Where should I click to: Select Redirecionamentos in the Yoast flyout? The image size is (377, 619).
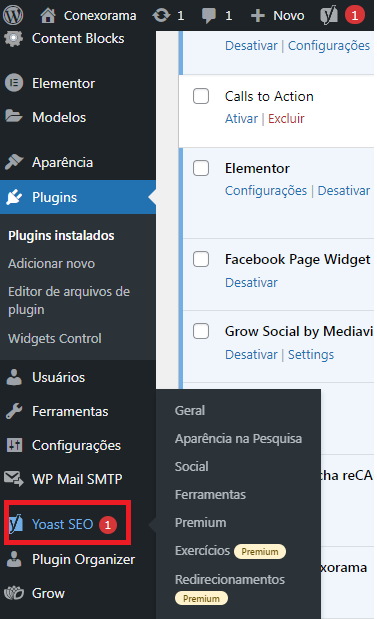pos(230,579)
